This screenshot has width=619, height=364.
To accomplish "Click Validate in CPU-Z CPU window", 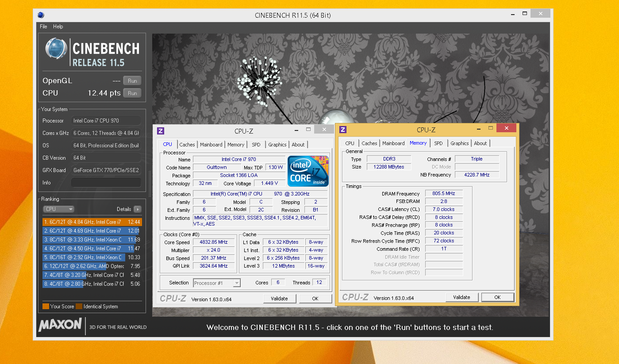I will (x=279, y=299).
